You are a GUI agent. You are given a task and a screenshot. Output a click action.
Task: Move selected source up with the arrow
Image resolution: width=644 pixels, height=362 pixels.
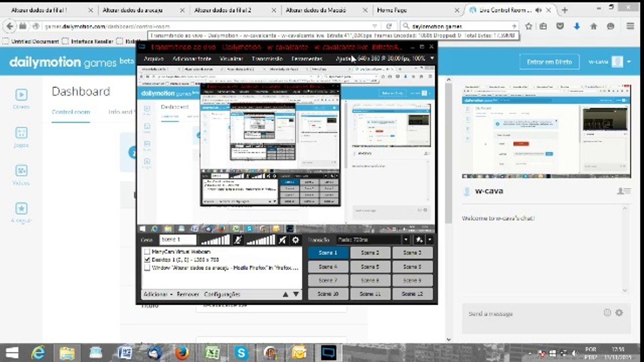pyautogui.click(x=286, y=294)
